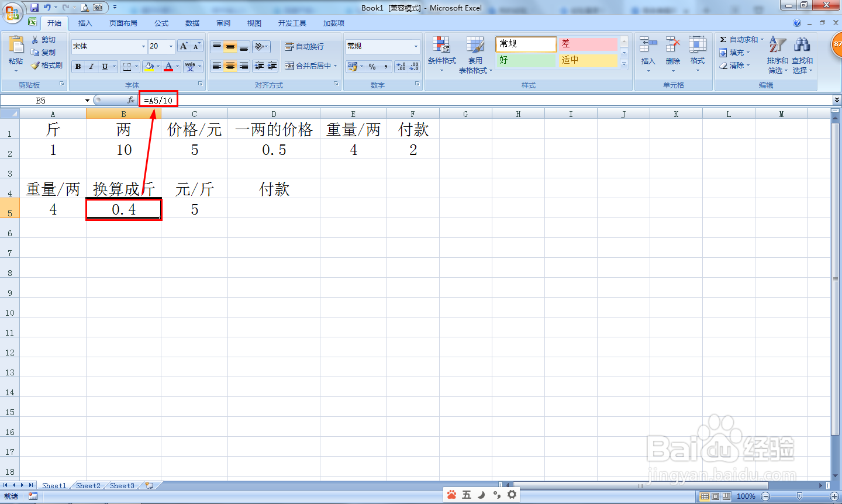Switch to the 公式 ribbon tab
The width and height of the screenshot is (842, 504).
click(161, 23)
